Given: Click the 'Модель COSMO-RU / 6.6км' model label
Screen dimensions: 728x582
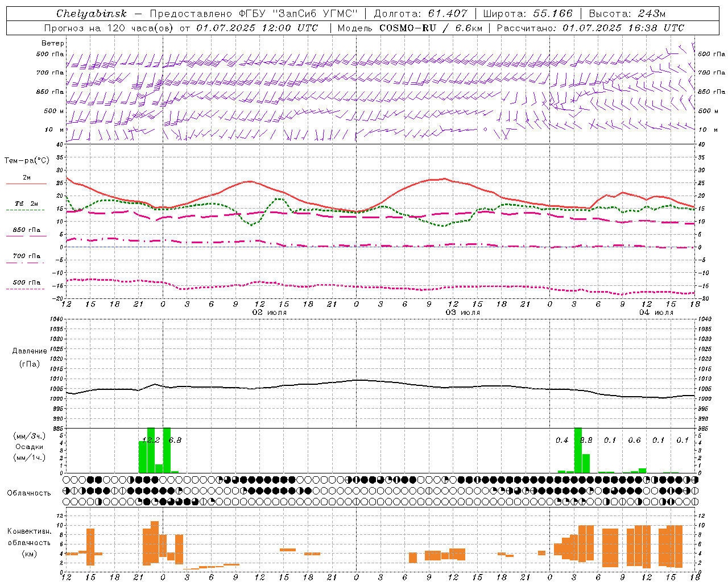Looking at the screenshot, I should (x=410, y=28).
